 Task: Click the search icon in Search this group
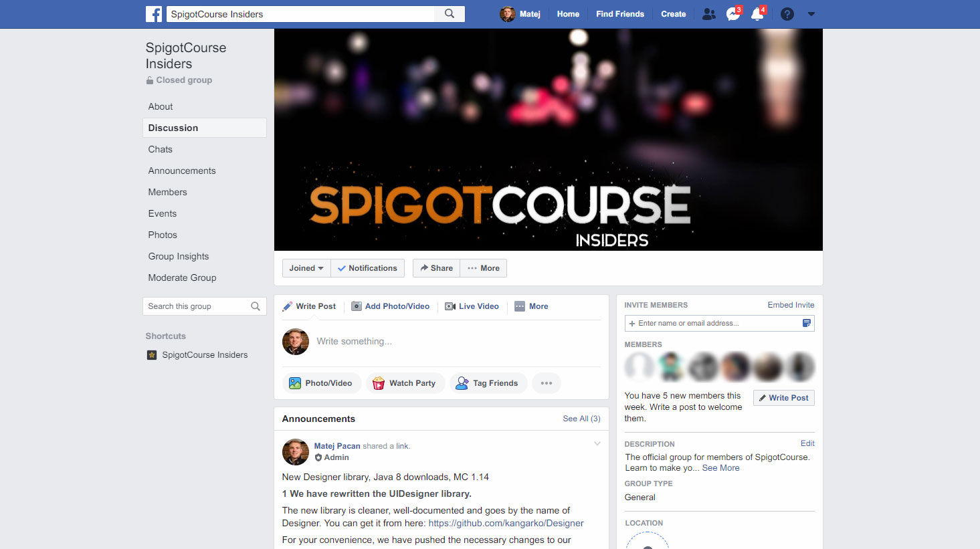[256, 306]
